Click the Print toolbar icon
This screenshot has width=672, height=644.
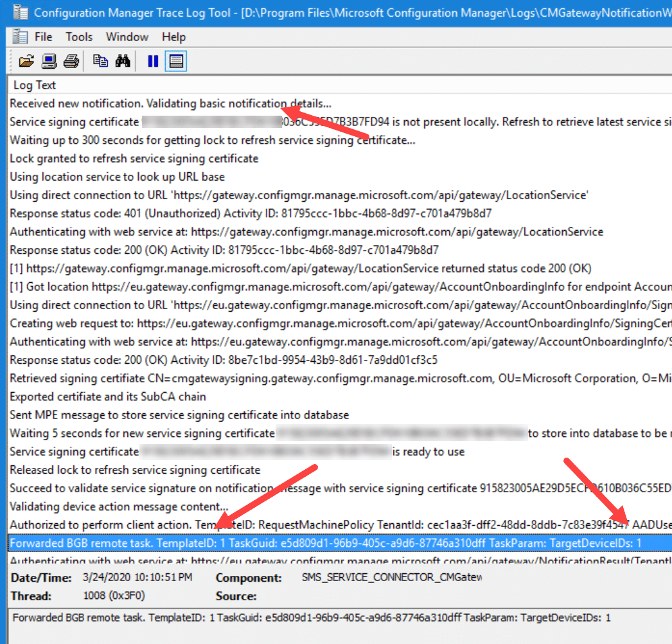pos(71,61)
